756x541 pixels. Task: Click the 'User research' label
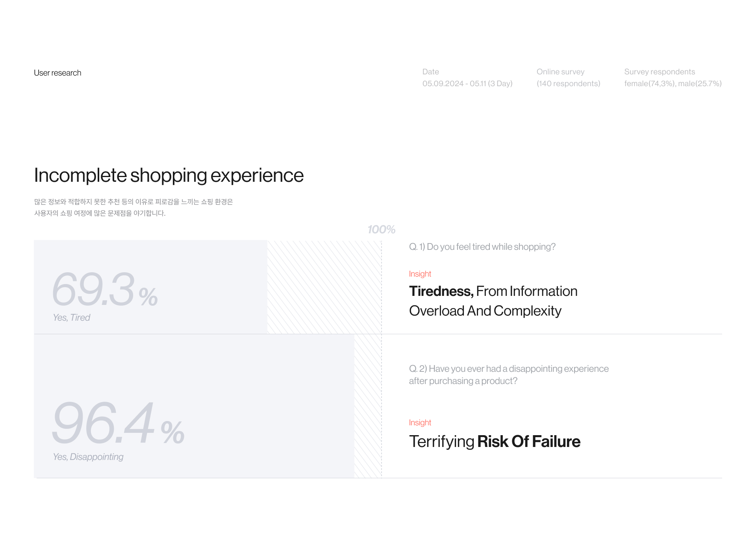point(57,73)
